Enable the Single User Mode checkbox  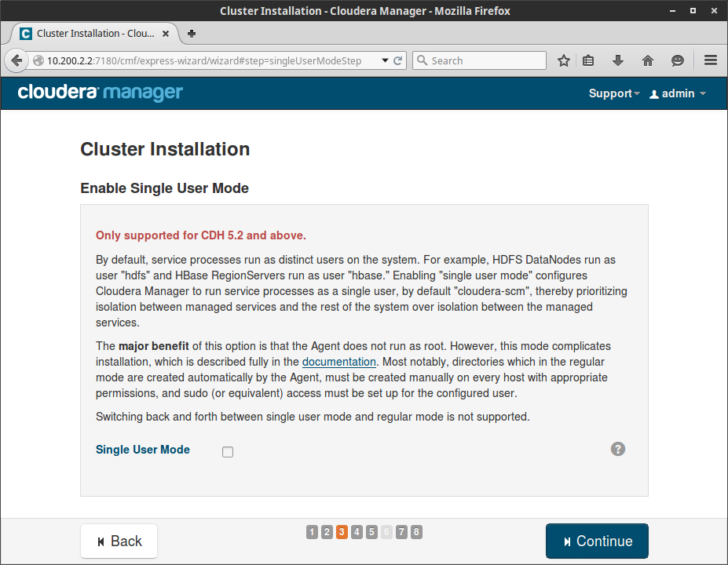[x=228, y=452]
